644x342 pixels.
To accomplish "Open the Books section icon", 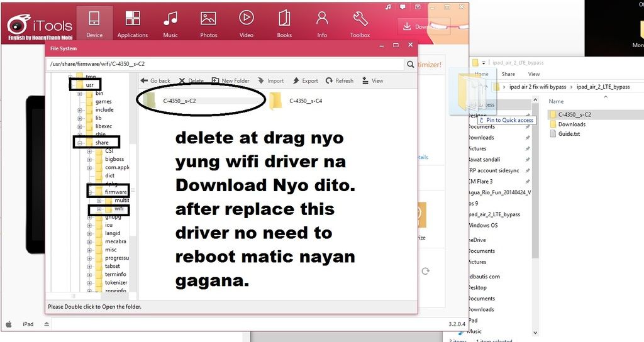I will click(x=284, y=23).
